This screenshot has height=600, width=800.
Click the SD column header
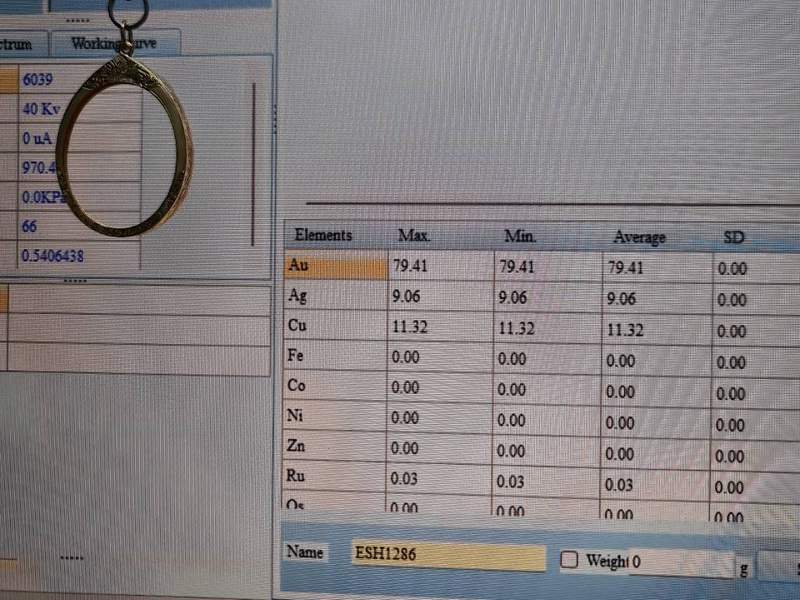pyautogui.click(x=734, y=239)
